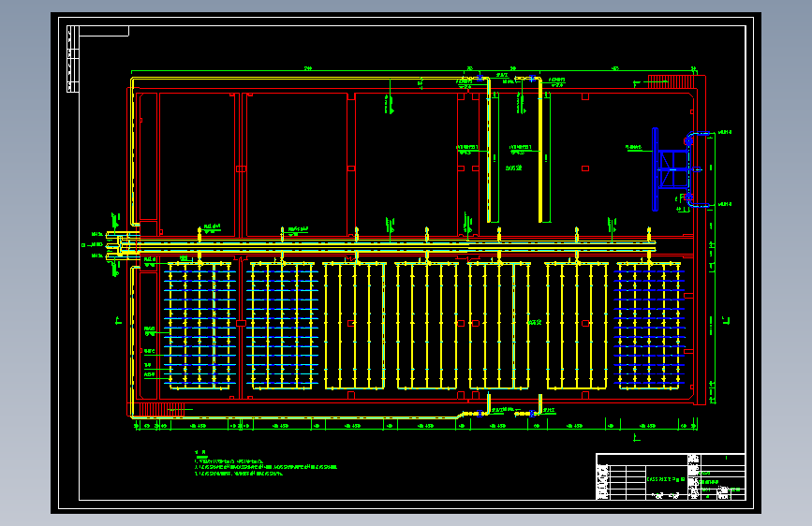Select the green notes paragraph below the plan
Screen dimensions: 812x526
(x=265, y=464)
